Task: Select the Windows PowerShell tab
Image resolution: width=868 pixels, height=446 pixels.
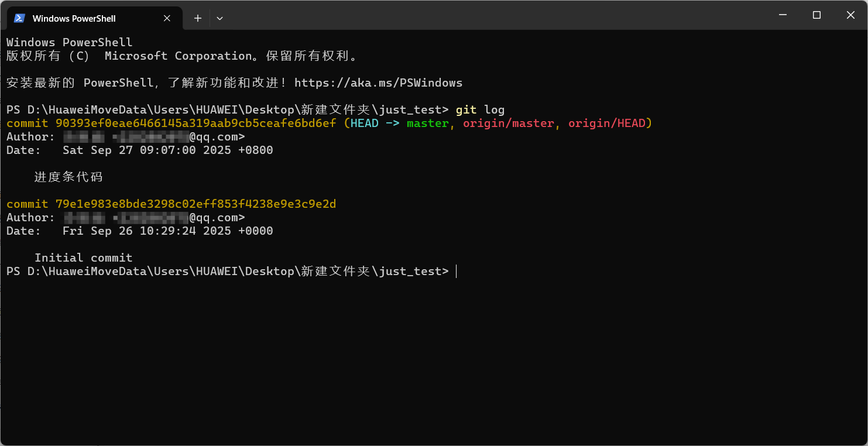Action: pyautogui.click(x=94, y=18)
